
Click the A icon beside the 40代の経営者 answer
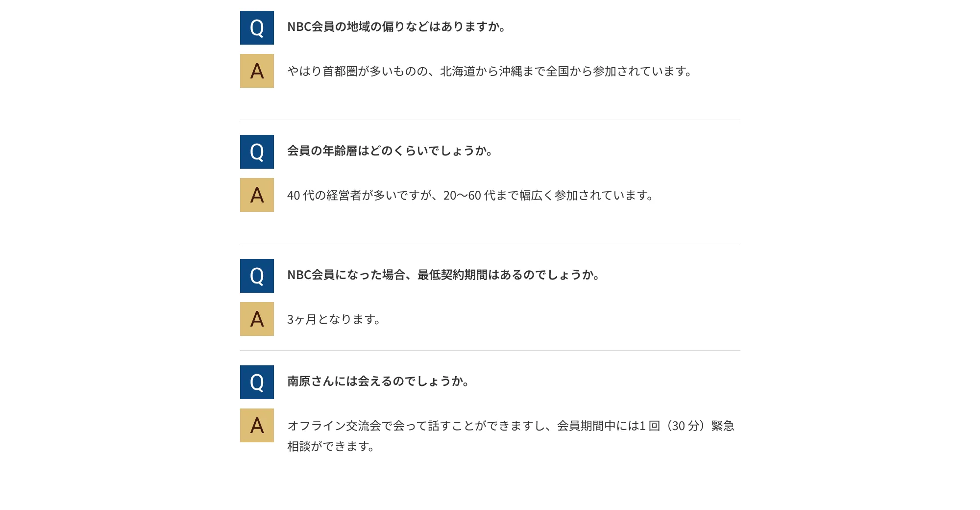pyautogui.click(x=257, y=195)
